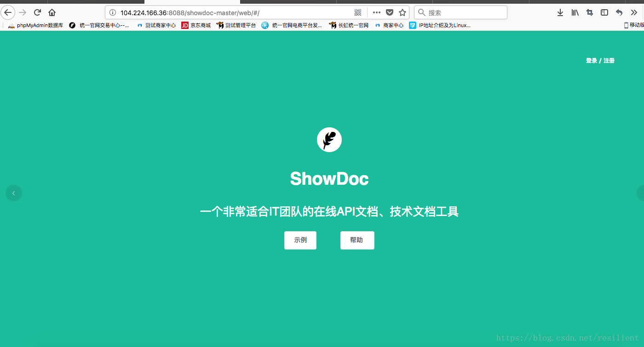Open the QR code icon in address bar
This screenshot has height=347, width=644.
[358, 12]
